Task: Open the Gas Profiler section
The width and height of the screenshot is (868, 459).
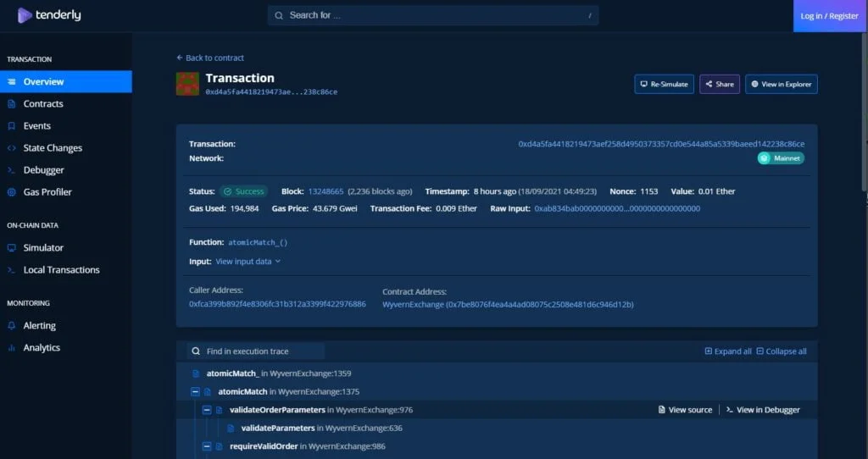Action: [x=66, y=192]
